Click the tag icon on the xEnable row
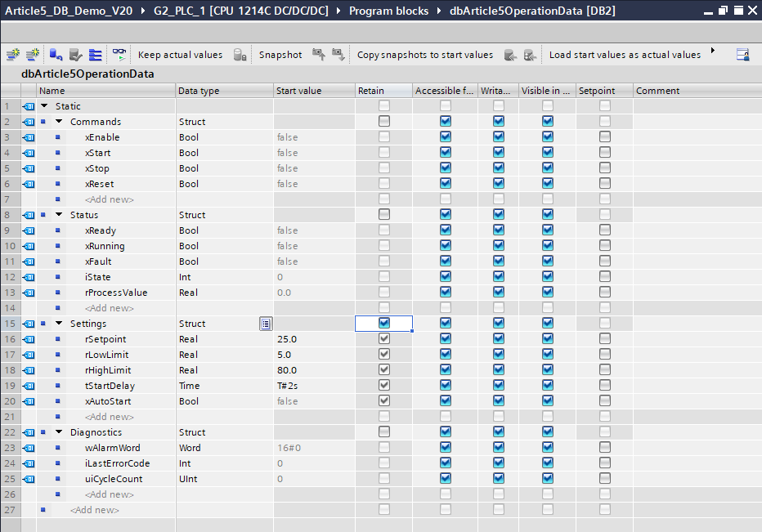This screenshot has height=532, width=762. (x=29, y=137)
